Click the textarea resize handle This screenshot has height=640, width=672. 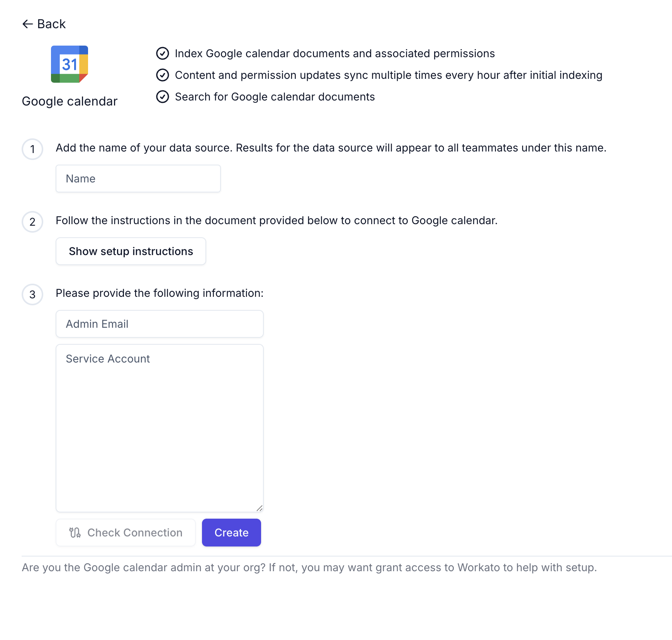[260, 508]
